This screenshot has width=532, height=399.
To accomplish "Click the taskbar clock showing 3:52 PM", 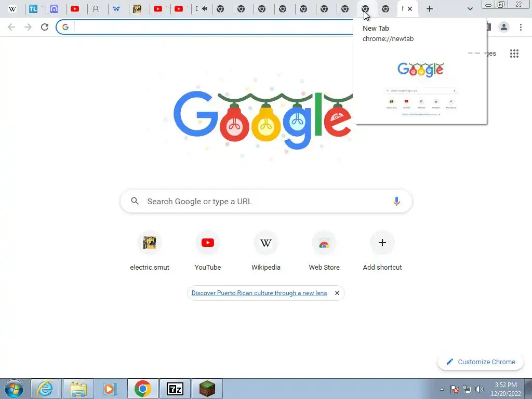I will click(x=506, y=389).
